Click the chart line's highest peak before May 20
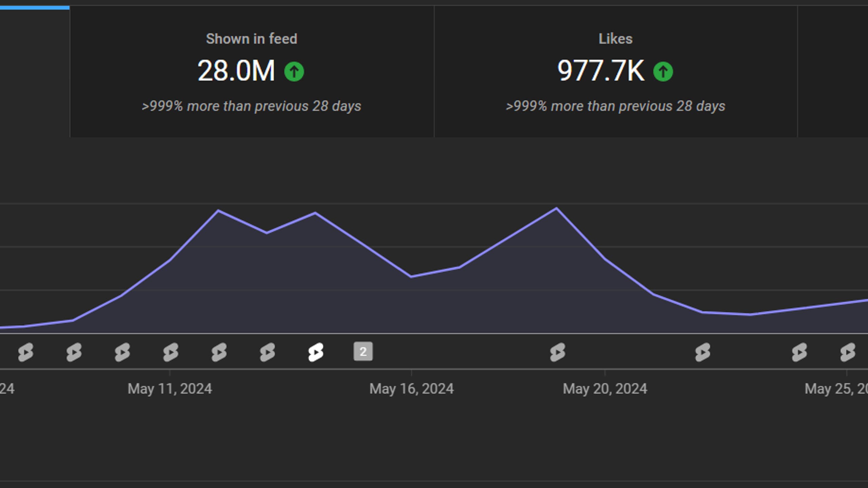868x488 pixels. [556, 208]
